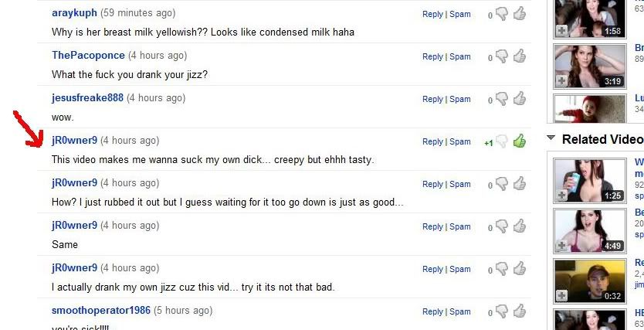Thumbs down jesusfreake888's comment
644x330 pixels.
[502, 99]
